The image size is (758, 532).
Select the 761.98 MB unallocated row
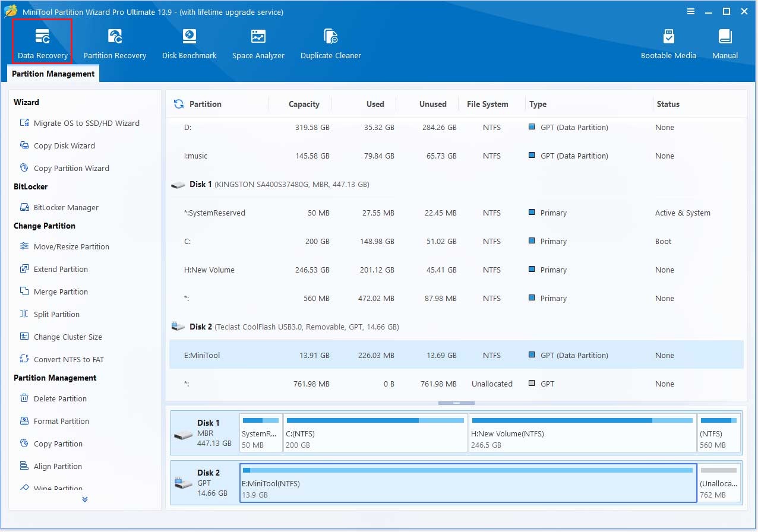(x=456, y=384)
